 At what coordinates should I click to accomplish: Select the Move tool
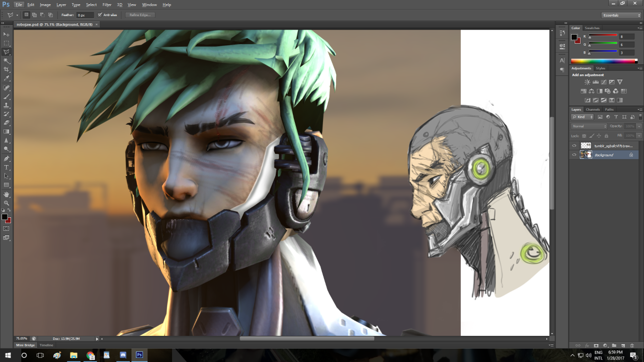[7, 34]
